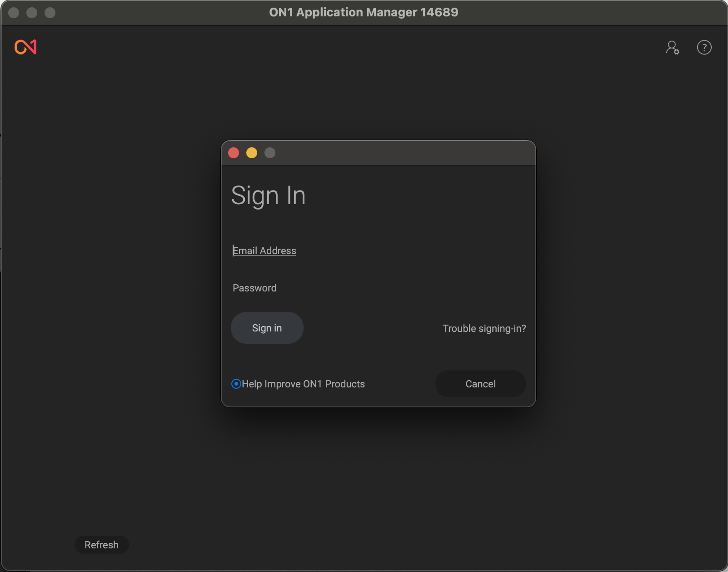Click the Password field
Image resolution: width=728 pixels, height=572 pixels.
pyautogui.click(x=379, y=288)
